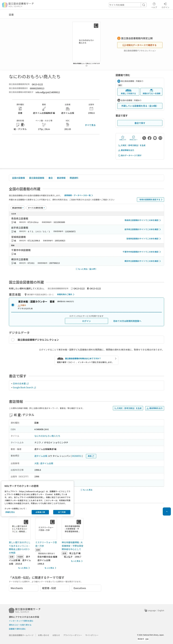Click 他のデータベースで探す in side panel
173x644 pixels.
coord(130,155)
